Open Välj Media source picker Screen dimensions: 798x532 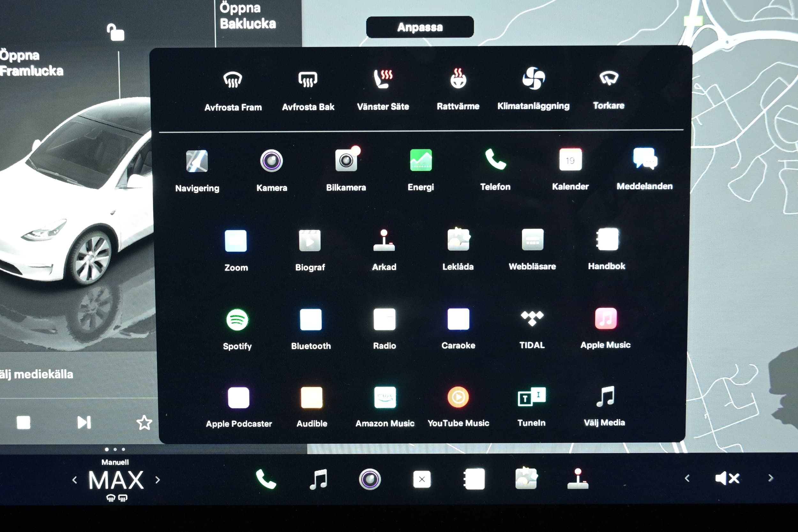pos(605,406)
